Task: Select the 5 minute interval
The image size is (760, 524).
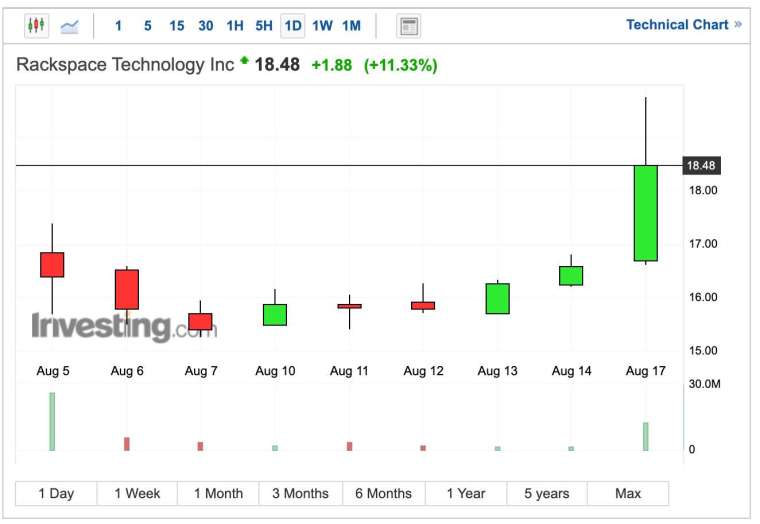Action: coord(148,26)
